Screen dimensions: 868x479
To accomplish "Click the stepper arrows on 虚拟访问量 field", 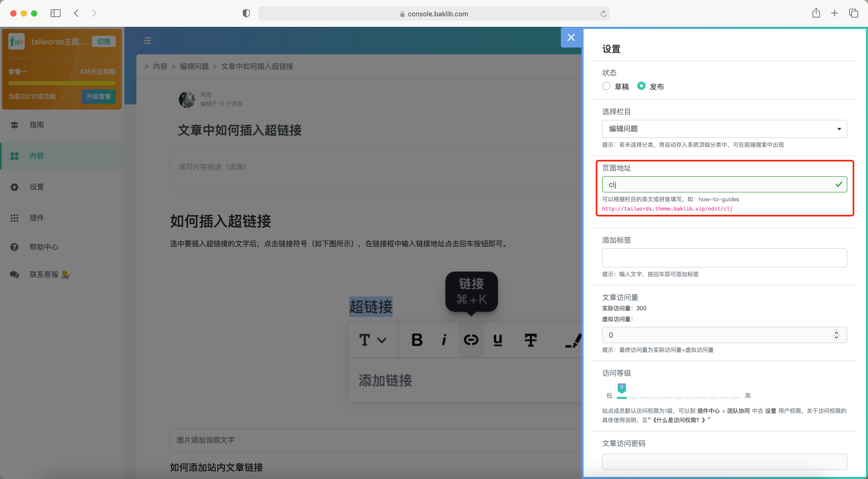I will point(836,335).
